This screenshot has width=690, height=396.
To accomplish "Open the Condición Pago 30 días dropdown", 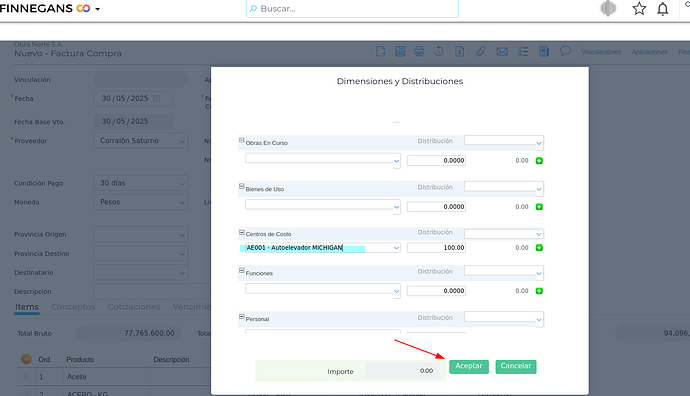I will tap(182, 183).
